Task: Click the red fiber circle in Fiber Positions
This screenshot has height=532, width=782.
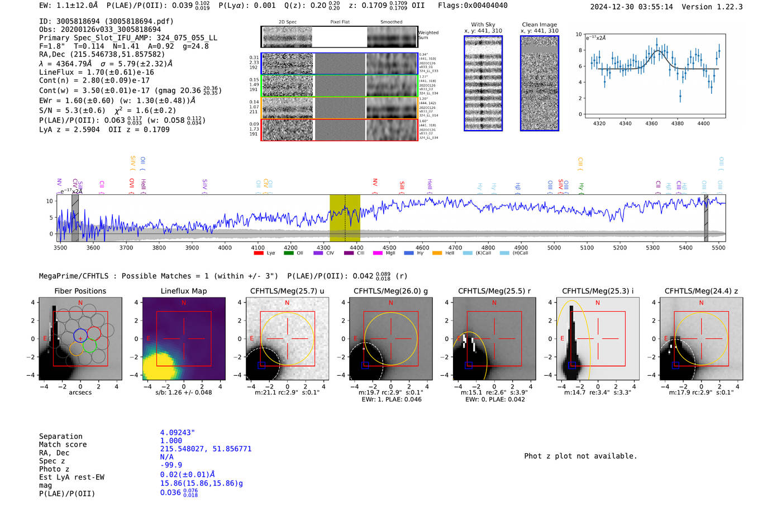Action: click(x=94, y=333)
